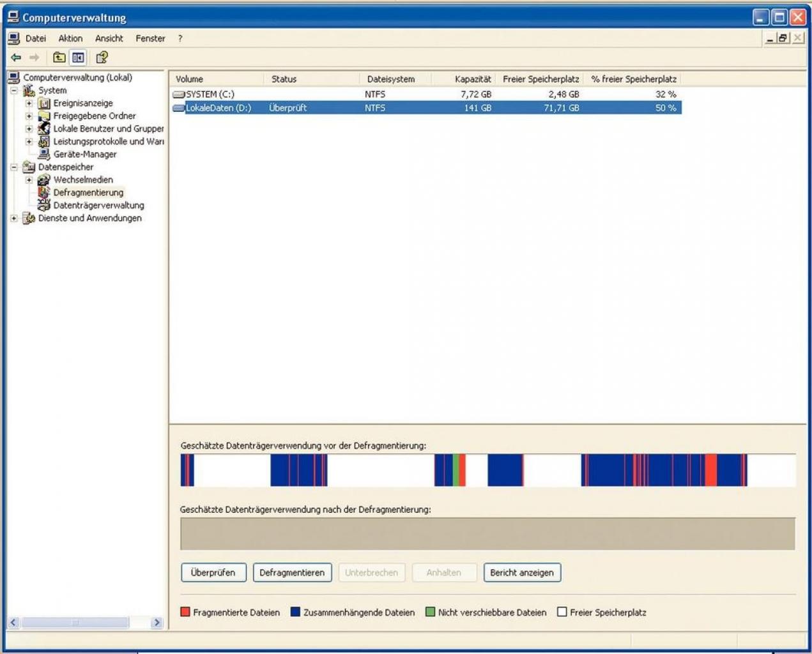The image size is (812, 654).
Task: Click the tree pane horizontal scrollbar thumb
Action: pyautogui.click(x=75, y=622)
